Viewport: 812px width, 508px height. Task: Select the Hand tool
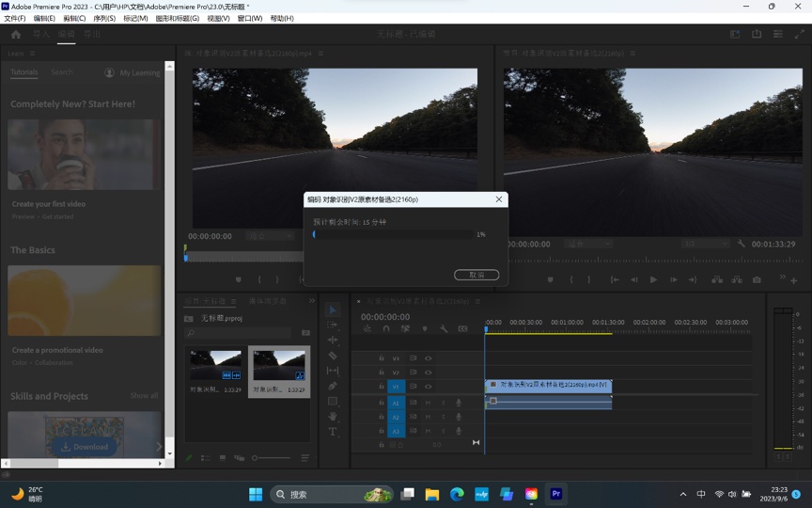click(333, 416)
